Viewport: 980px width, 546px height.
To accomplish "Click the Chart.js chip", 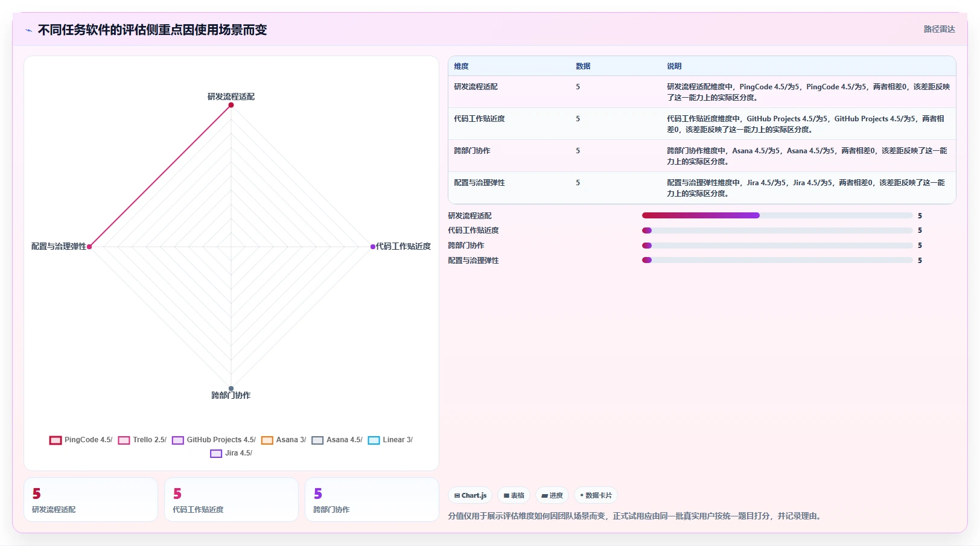I will [470, 495].
